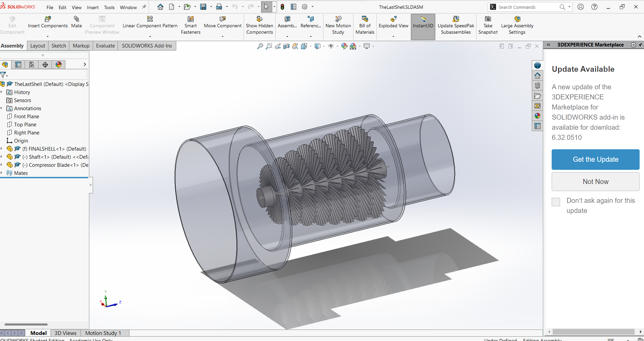Click Get the Update button
The height and width of the screenshot is (341, 644).
[x=595, y=159]
